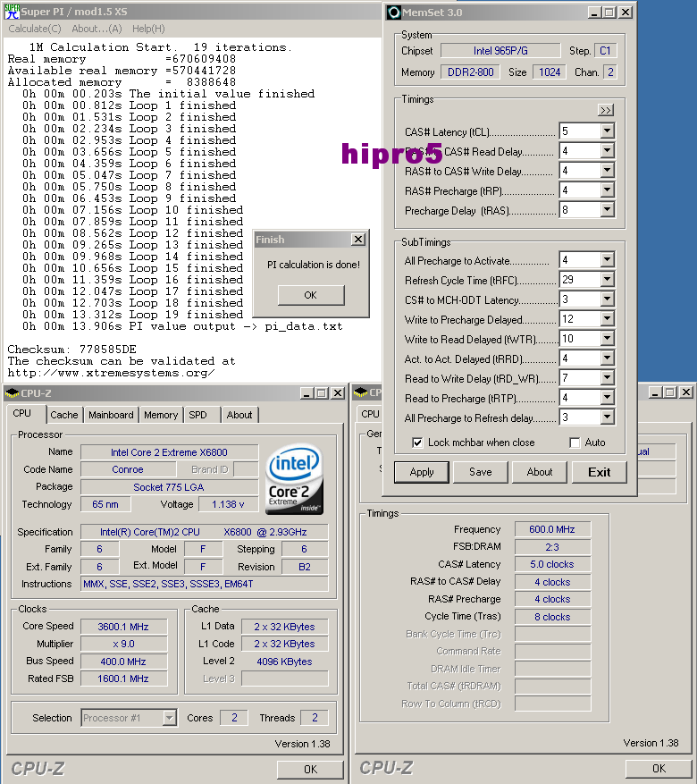This screenshot has width=697, height=784.
Task: Click the MemSet title bar icon
Action: pyautogui.click(x=394, y=13)
